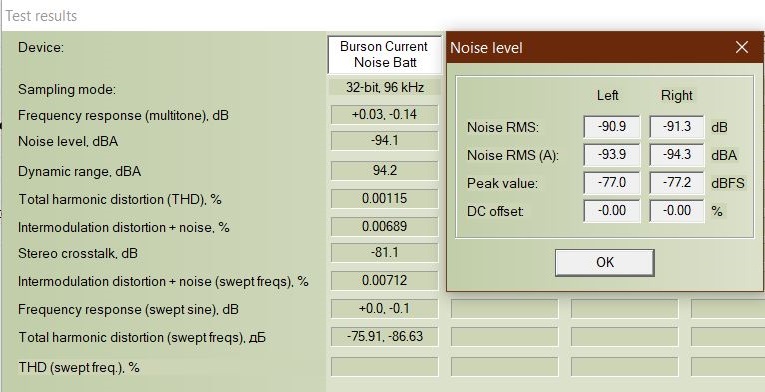Image resolution: width=765 pixels, height=392 pixels.
Task: Click the 'Intermodulation distortion + noise (swept freqs), %' label
Action: pos(163,282)
